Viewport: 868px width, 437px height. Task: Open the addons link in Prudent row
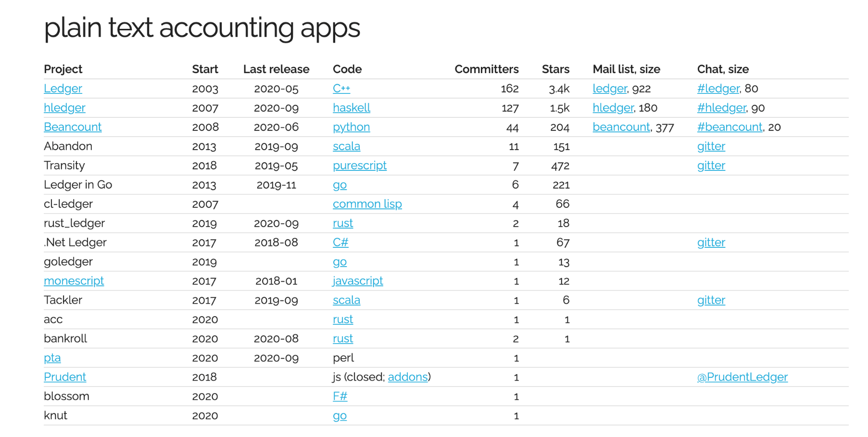click(x=408, y=377)
